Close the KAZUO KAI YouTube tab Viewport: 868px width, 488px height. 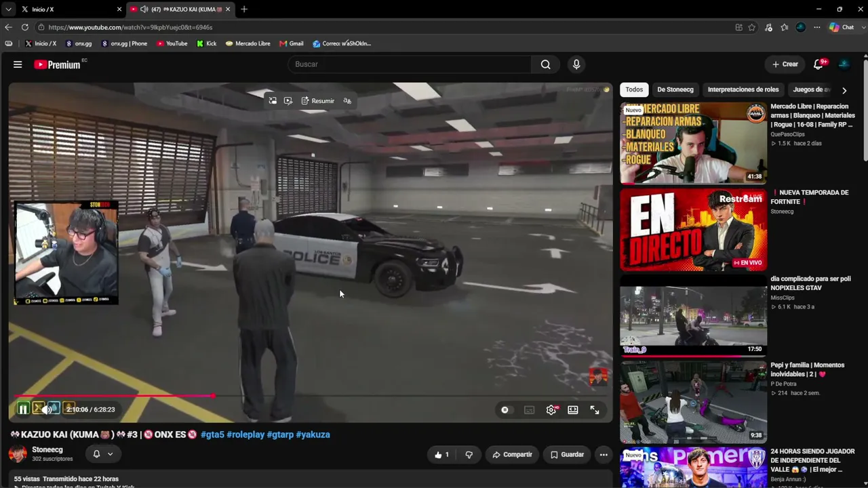[228, 9]
